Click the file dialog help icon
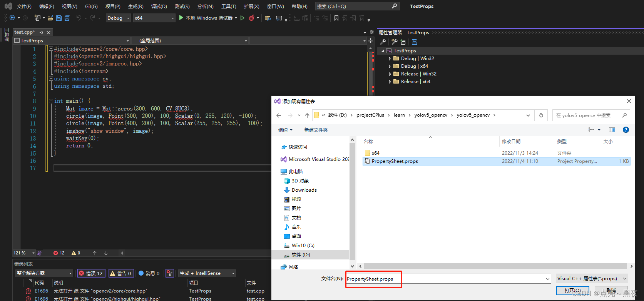The image size is (644, 301). tap(626, 130)
